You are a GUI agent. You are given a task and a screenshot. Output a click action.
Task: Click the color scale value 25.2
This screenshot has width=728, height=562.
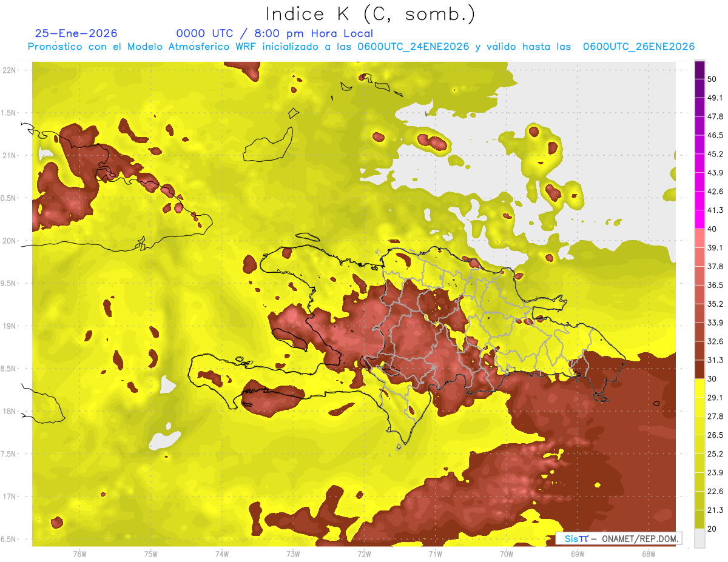click(x=715, y=454)
